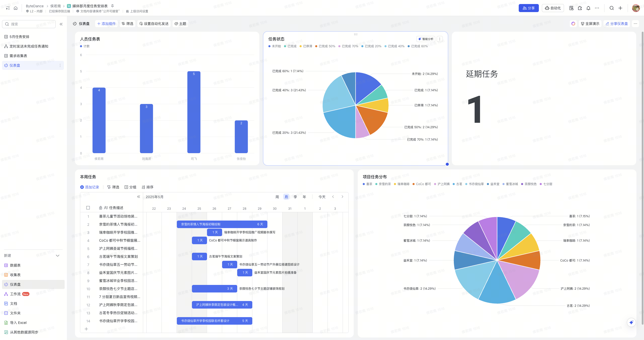Click the pin icon beside document title
This screenshot has width=644, height=340.
click(112, 6)
